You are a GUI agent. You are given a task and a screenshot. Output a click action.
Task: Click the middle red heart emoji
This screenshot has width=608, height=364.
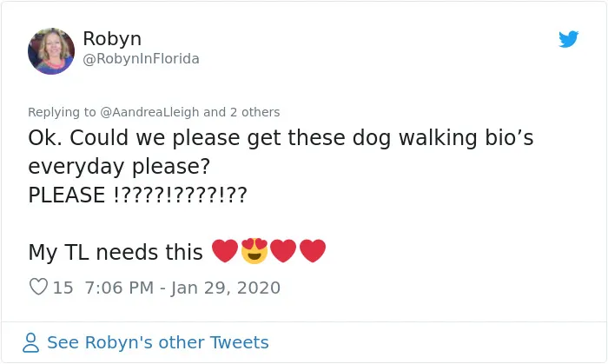[283, 251]
